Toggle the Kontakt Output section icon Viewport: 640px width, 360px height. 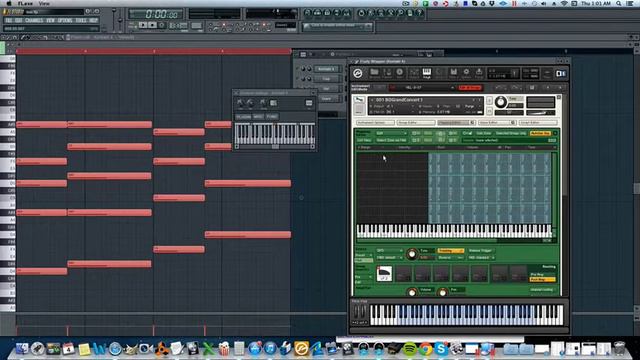coord(413,73)
